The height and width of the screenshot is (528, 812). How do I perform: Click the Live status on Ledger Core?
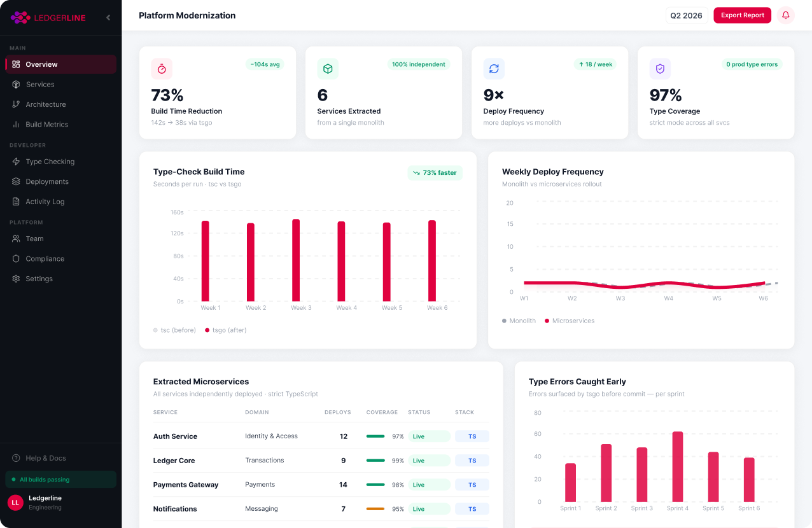coord(429,461)
